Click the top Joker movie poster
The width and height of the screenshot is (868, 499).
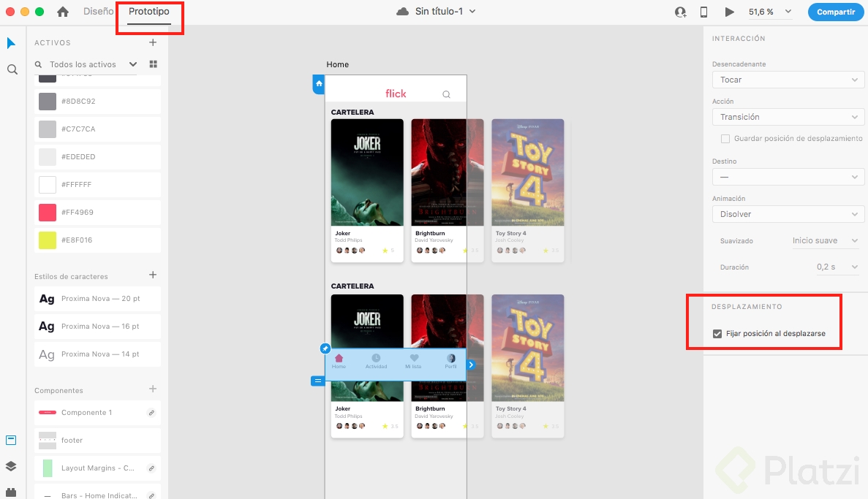(367, 172)
